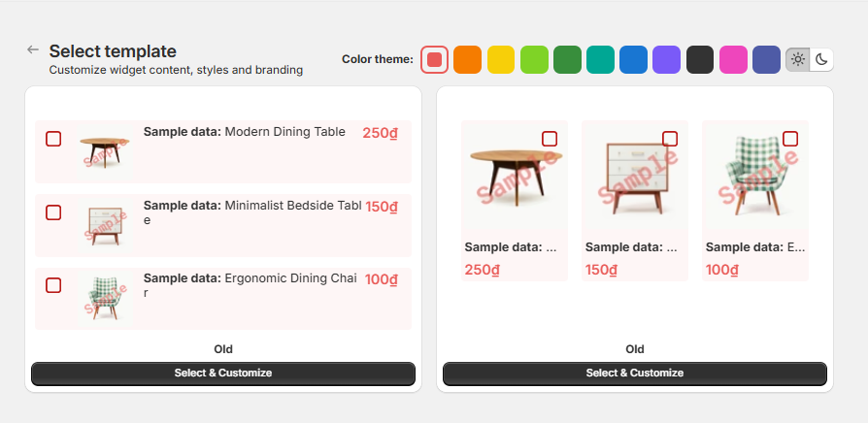The height and width of the screenshot is (423, 868).
Task: Tick the Minimalist Bedside Table list checkbox
Action: (53, 212)
